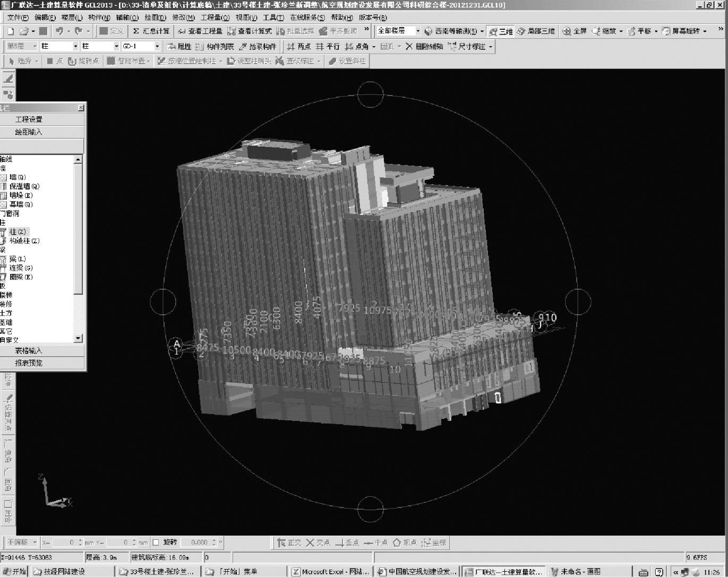Click the Save disk icon
Screen dimensions: 728x577
click(43, 31)
